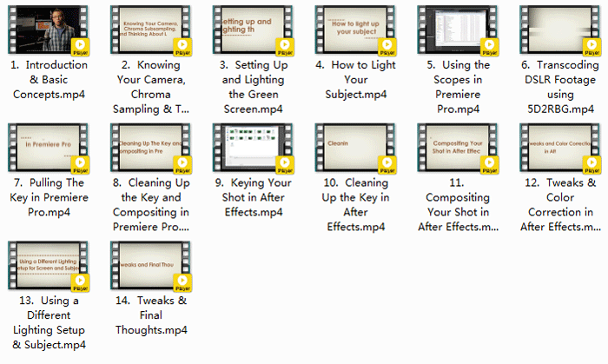
Task: Click video 8 Cleaning Up the Key icon
Action: tap(152, 147)
